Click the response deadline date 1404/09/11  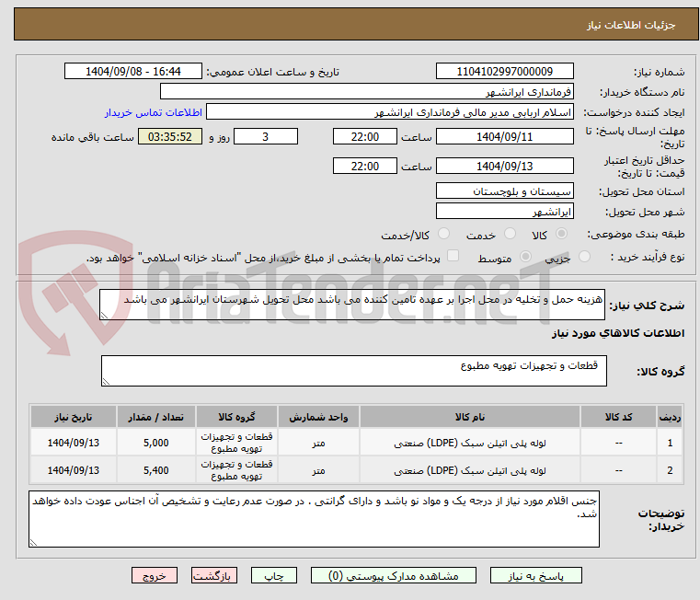point(504,137)
